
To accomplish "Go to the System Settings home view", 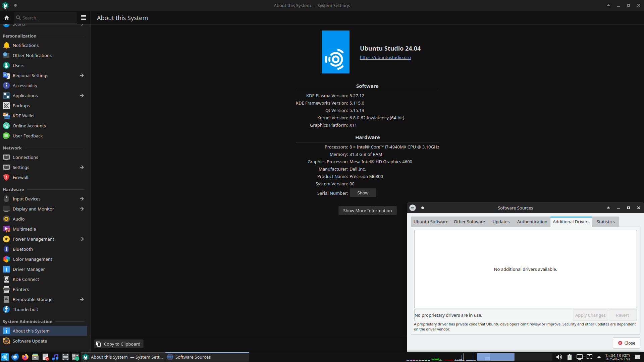I will tap(7, 18).
